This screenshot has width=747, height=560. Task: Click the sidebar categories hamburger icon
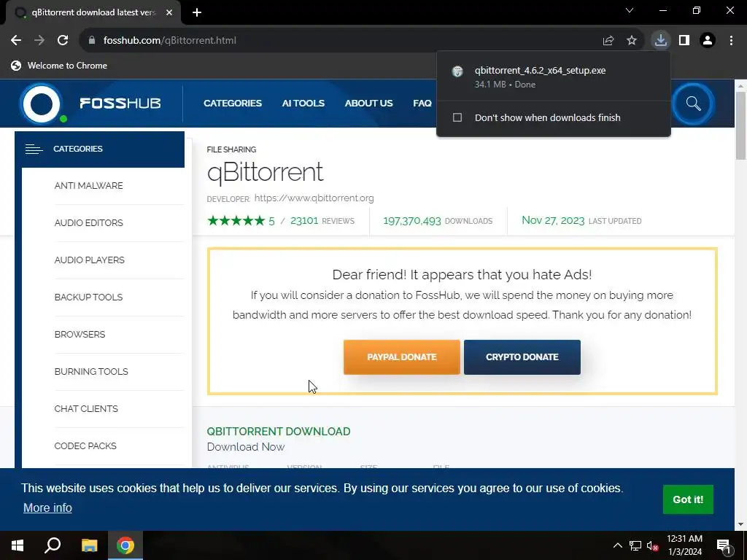pos(34,149)
